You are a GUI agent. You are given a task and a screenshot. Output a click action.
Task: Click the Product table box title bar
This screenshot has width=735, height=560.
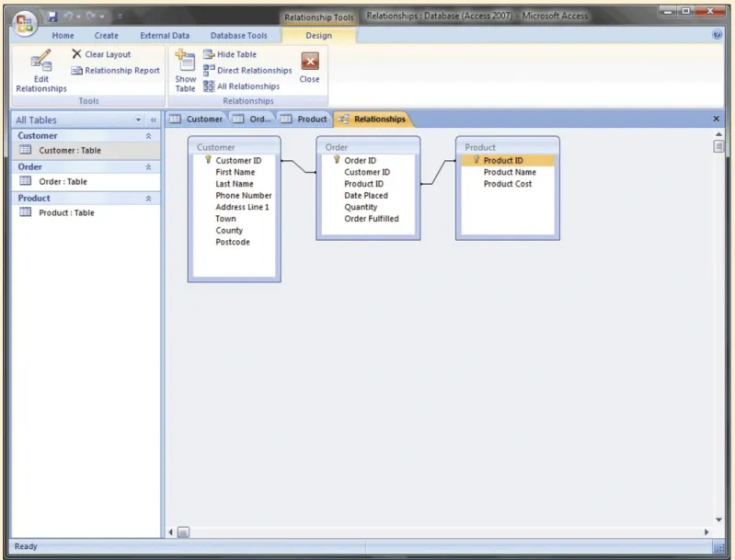508,147
